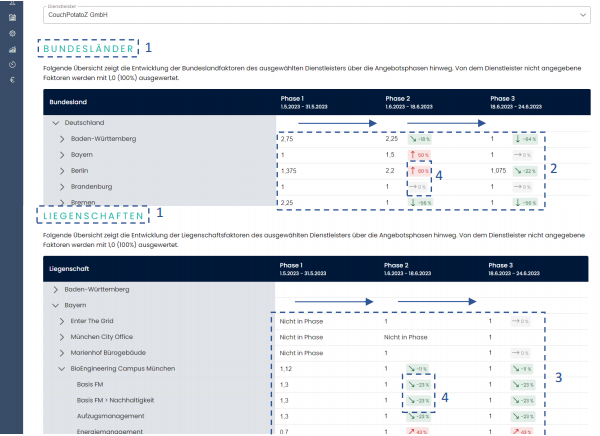Expand the Enter The Grid property

pyautogui.click(x=62, y=321)
